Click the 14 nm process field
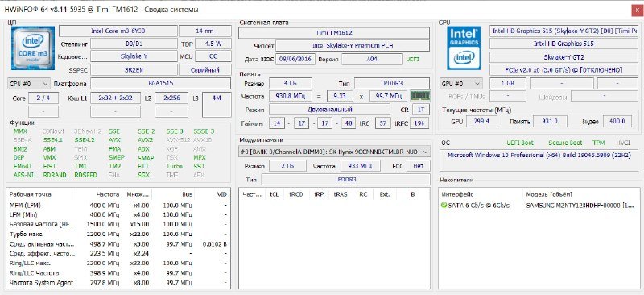 205,31
